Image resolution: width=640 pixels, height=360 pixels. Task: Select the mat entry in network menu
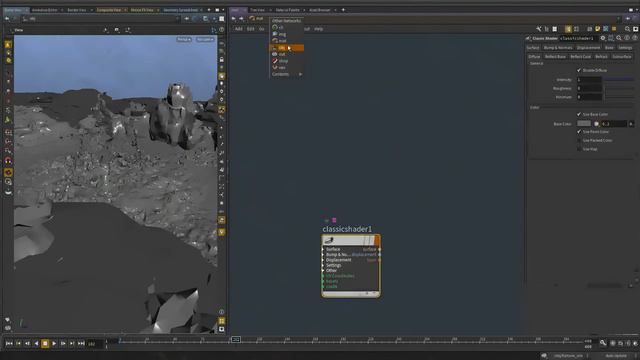pos(287,41)
